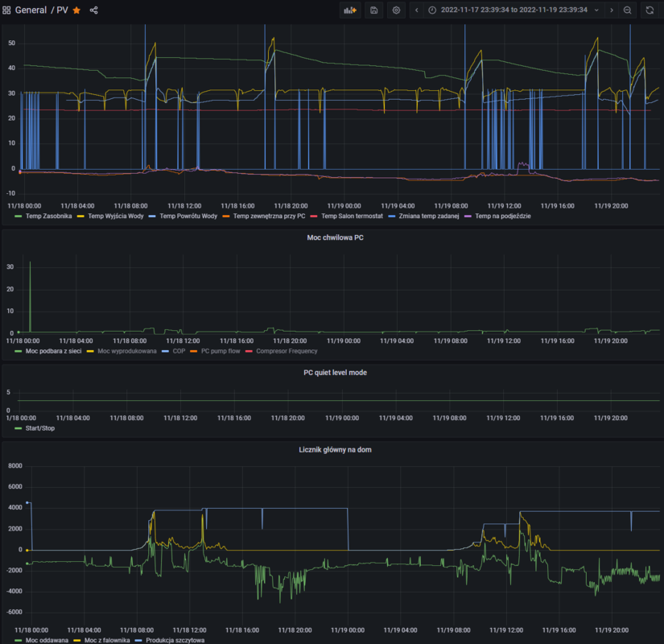
Task: Save the dashboard with disk icon
Action: [x=373, y=10]
